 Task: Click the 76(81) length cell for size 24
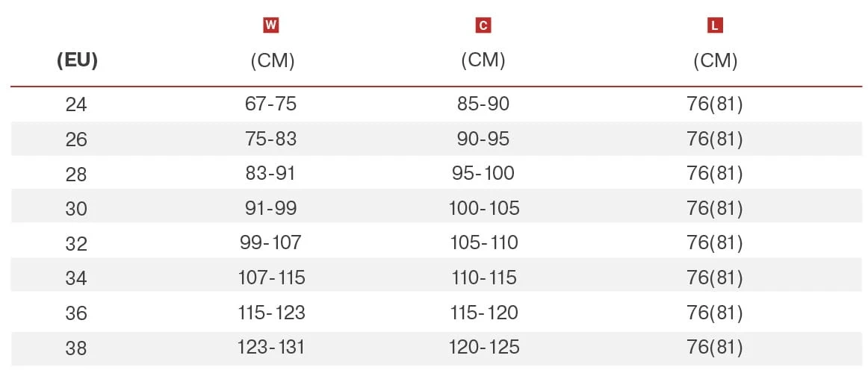(x=715, y=104)
